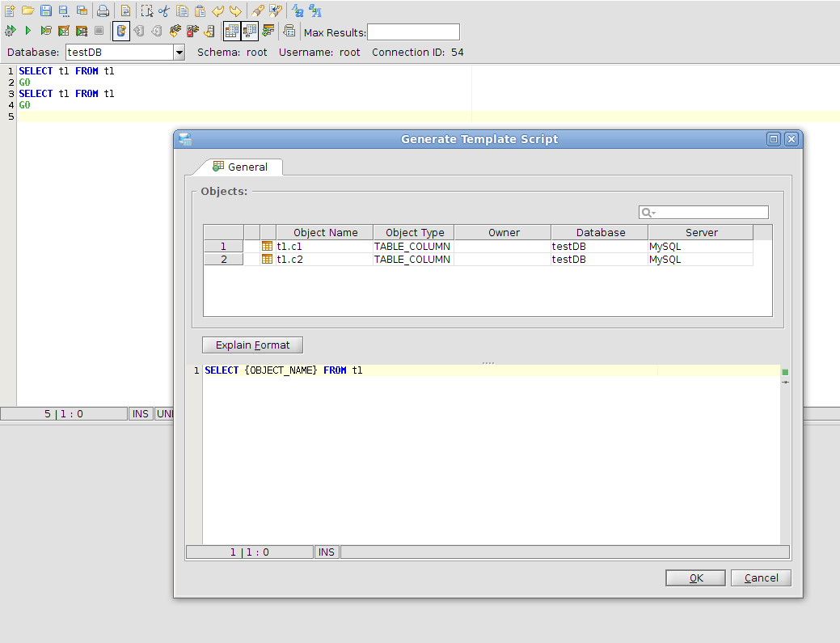Select the t1.c1 object name cell
Viewport: 840px width, 643px height.
(x=325, y=247)
